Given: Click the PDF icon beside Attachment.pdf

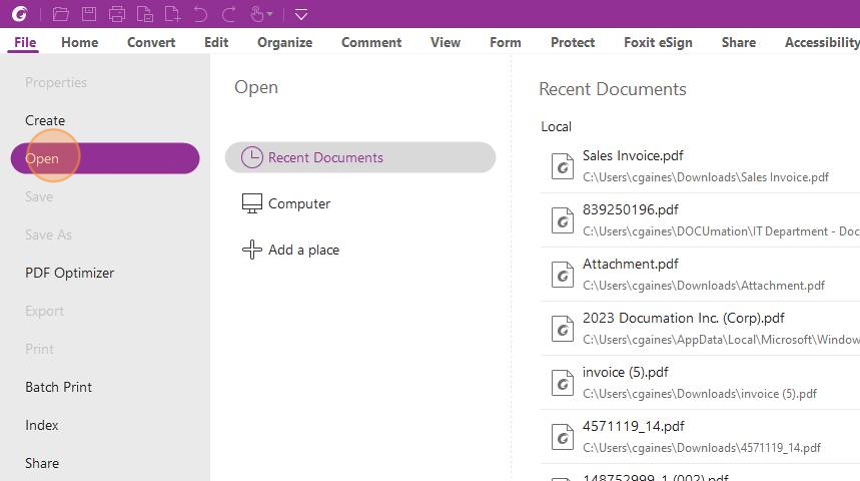Looking at the screenshot, I should coord(562,274).
